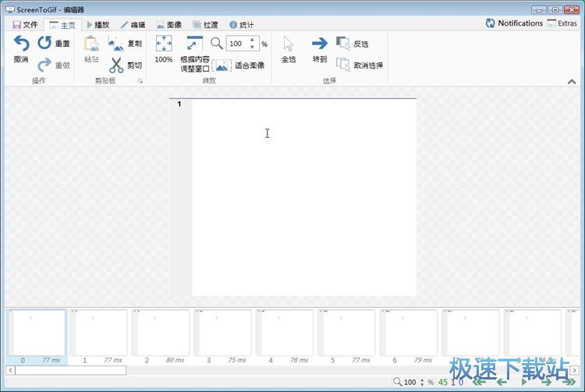
Task: Click the Notifications refresh icon
Action: tap(490, 23)
